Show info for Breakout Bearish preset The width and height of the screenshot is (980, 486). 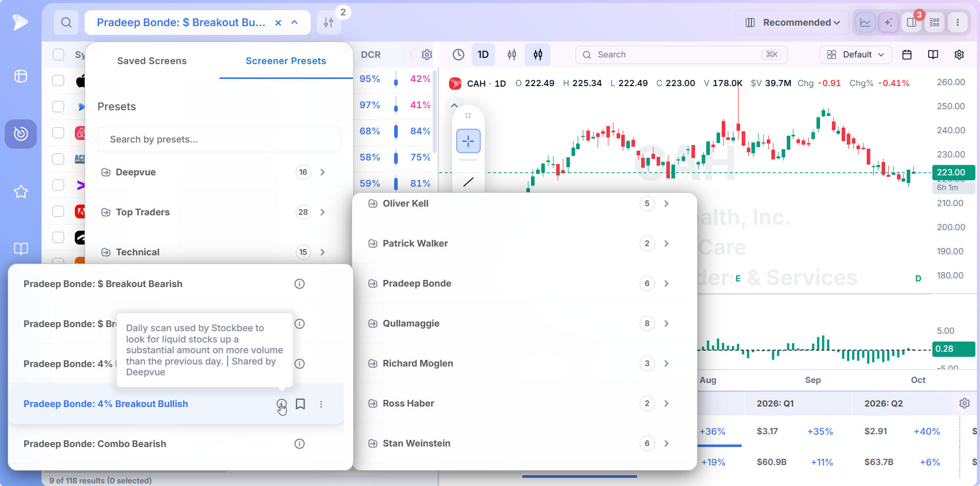click(300, 284)
